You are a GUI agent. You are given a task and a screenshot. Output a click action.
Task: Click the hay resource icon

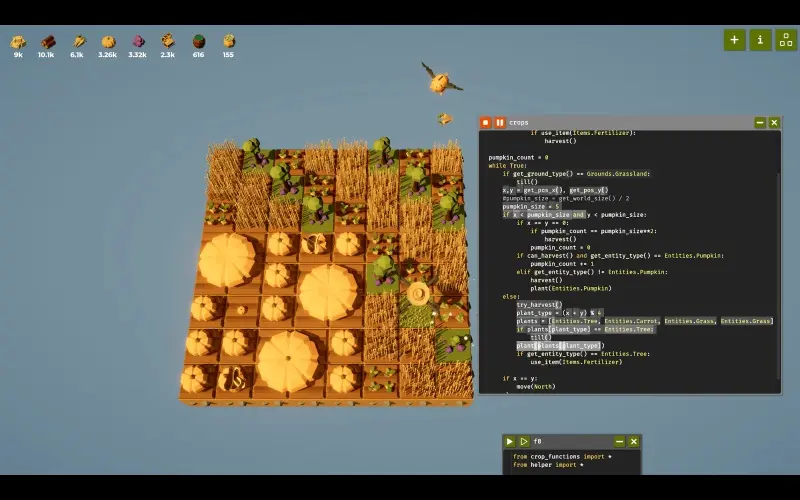[x=18, y=42]
